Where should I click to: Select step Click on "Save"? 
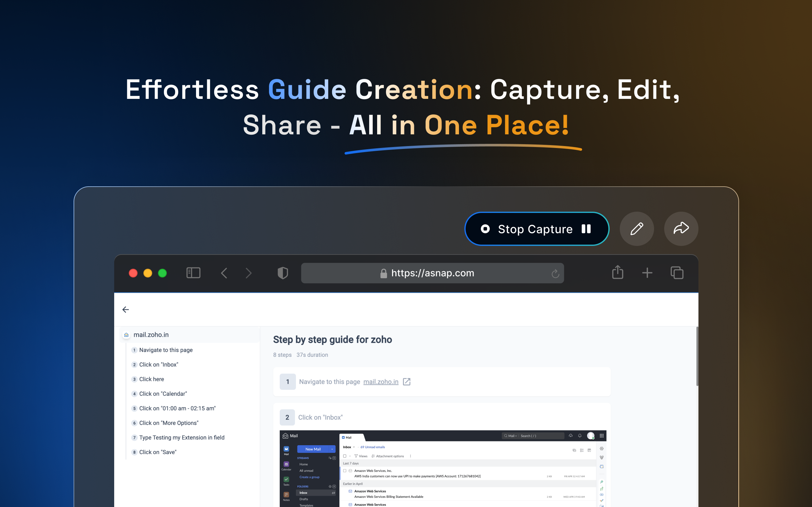coord(158,452)
